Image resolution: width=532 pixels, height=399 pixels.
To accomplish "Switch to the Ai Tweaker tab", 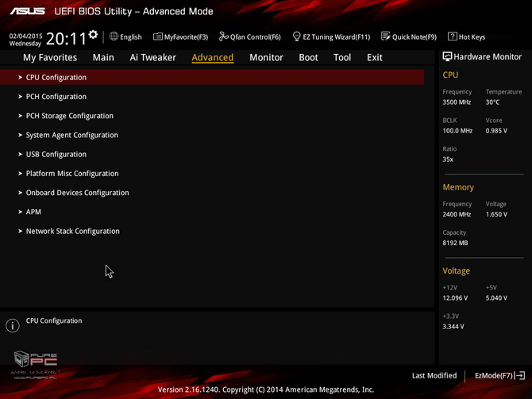I will [x=152, y=57].
